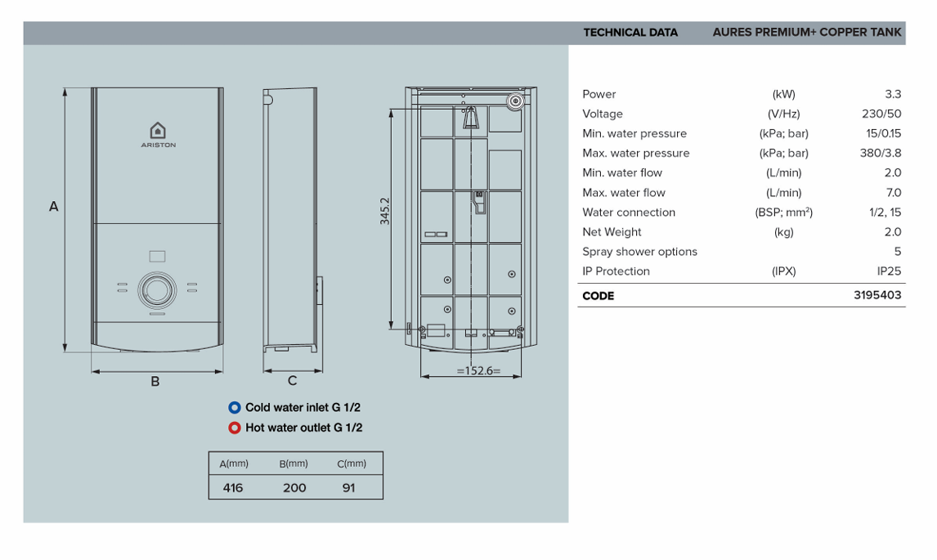Click the TECHNICAL DATA header text
The image size is (937, 560).
(x=630, y=33)
